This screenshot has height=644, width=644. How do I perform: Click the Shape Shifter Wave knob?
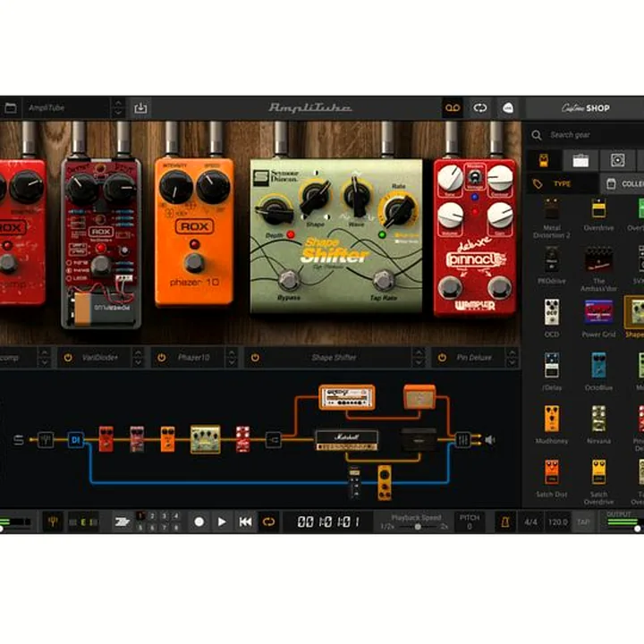[357, 196]
